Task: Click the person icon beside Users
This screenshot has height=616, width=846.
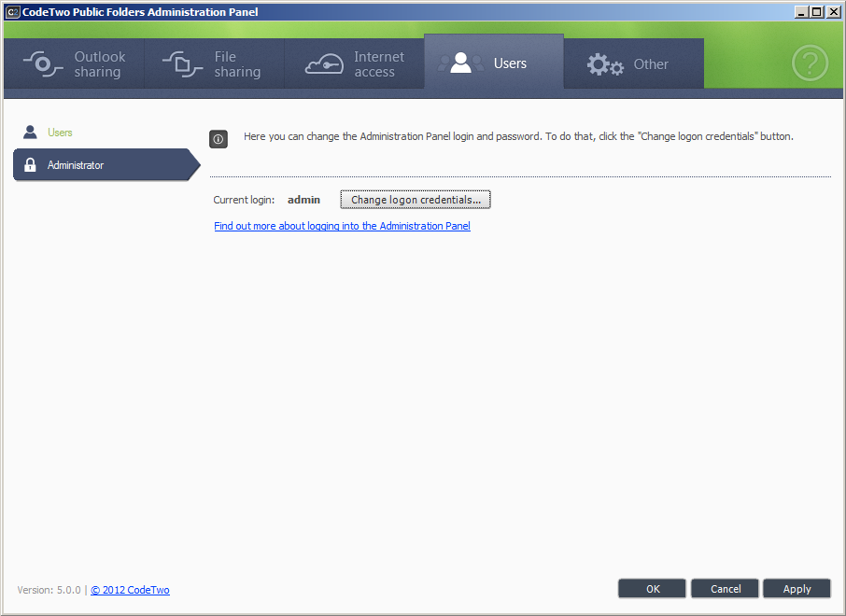Action: 30,133
